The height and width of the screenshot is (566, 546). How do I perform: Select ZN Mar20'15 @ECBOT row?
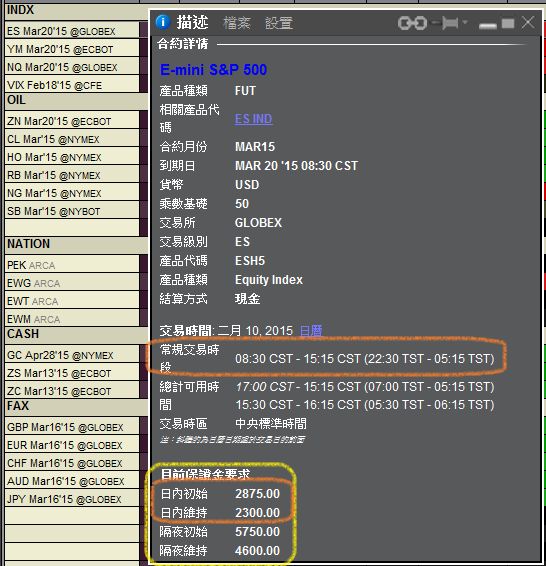point(72,121)
